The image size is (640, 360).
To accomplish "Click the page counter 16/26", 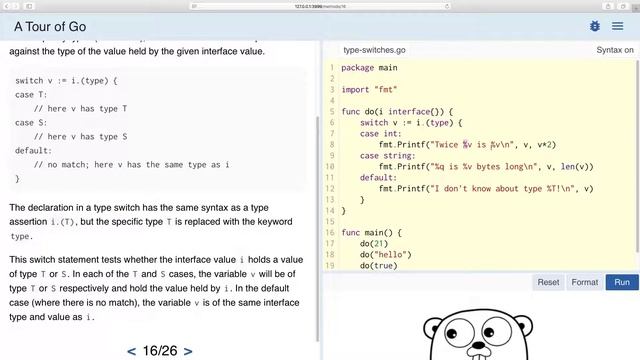I will pos(160,351).
